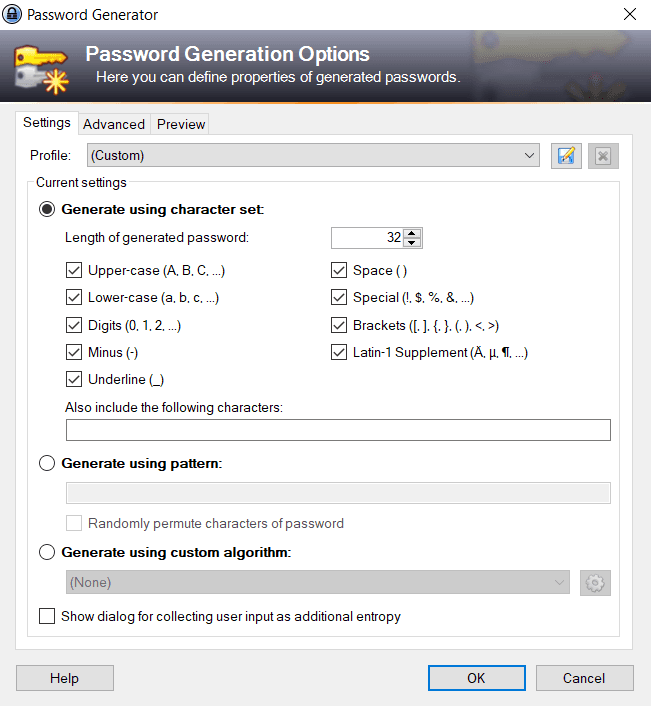Increase password length with up arrow
This screenshot has width=651, height=706.
click(413, 233)
